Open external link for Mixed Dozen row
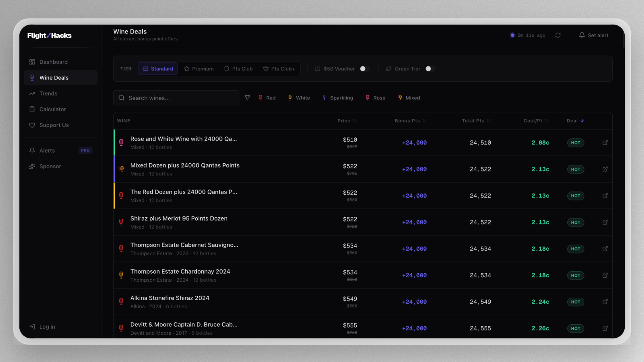 point(605,169)
